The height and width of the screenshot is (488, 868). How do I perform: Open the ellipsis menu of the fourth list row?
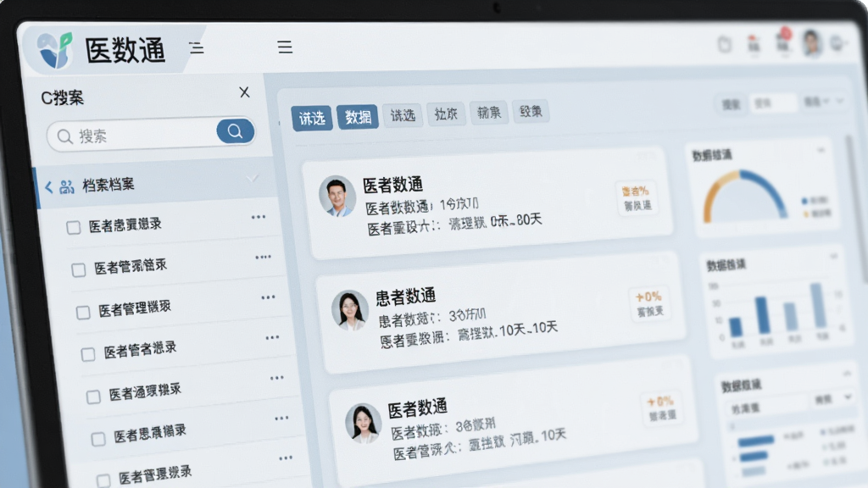click(272, 337)
